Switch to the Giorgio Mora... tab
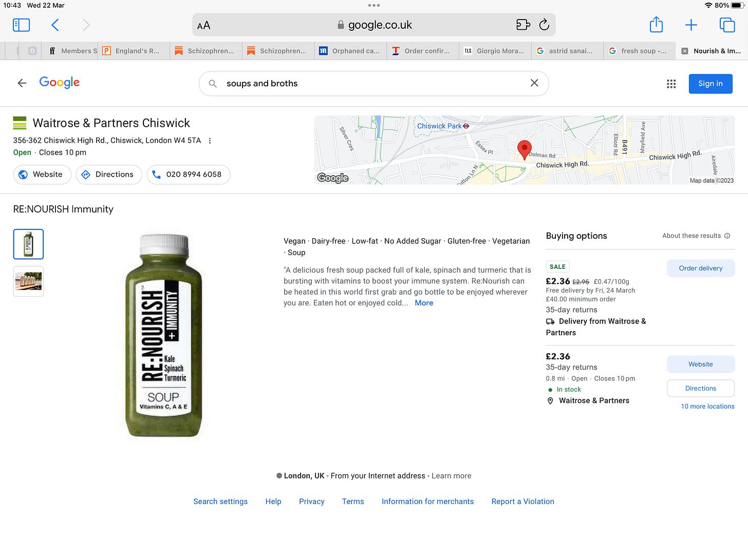The height and width of the screenshot is (560, 748). point(495,51)
